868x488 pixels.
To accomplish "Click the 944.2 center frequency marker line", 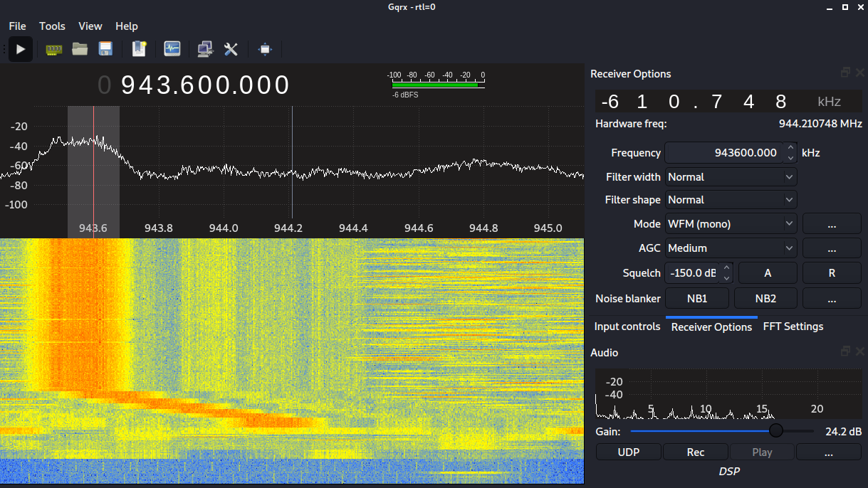I will click(x=292, y=162).
